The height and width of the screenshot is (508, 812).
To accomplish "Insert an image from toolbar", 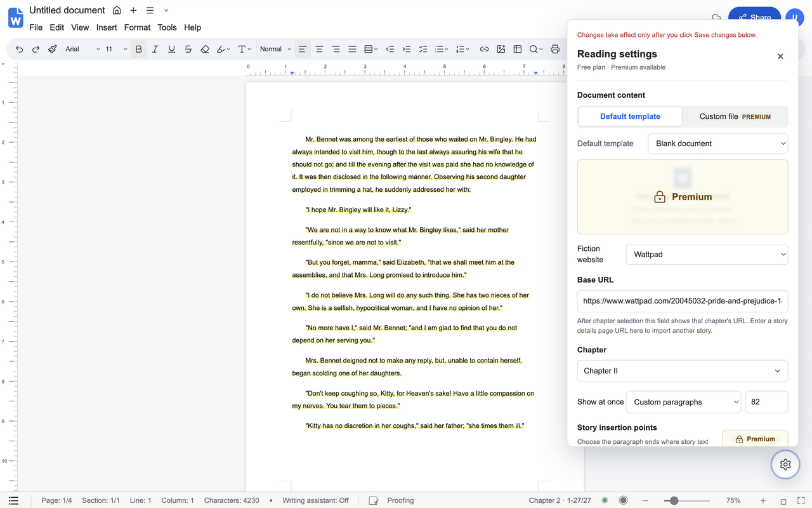I will (x=501, y=49).
